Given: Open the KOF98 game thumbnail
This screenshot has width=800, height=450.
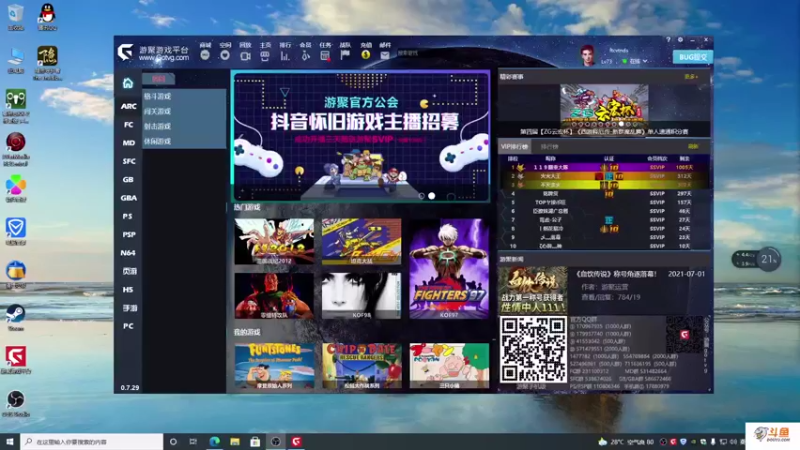Looking at the screenshot, I should 361,295.
